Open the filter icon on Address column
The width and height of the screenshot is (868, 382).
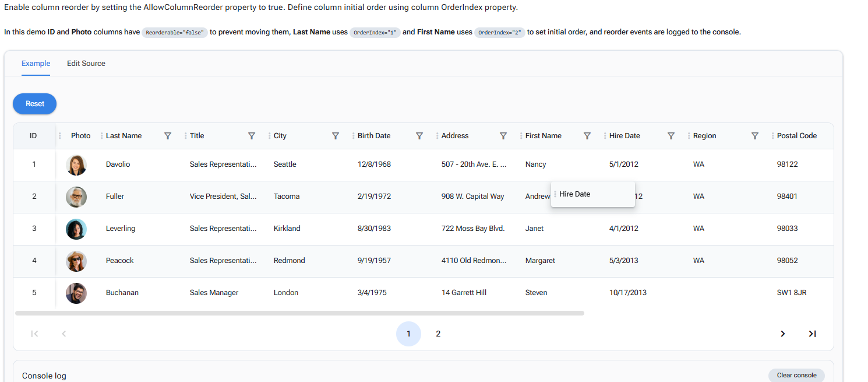503,136
